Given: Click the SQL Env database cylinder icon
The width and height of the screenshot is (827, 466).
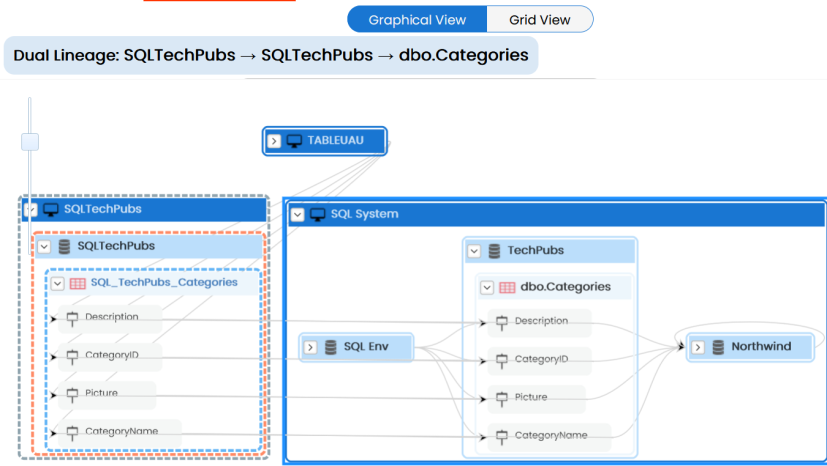Looking at the screenshot, I should [x=331, y=347].
